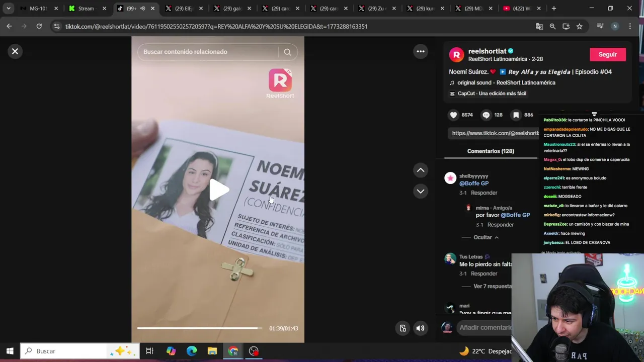This screenshot has height=362, width=644.
Task: Launch Copilot from the taskbar
Action: point(171,351)
